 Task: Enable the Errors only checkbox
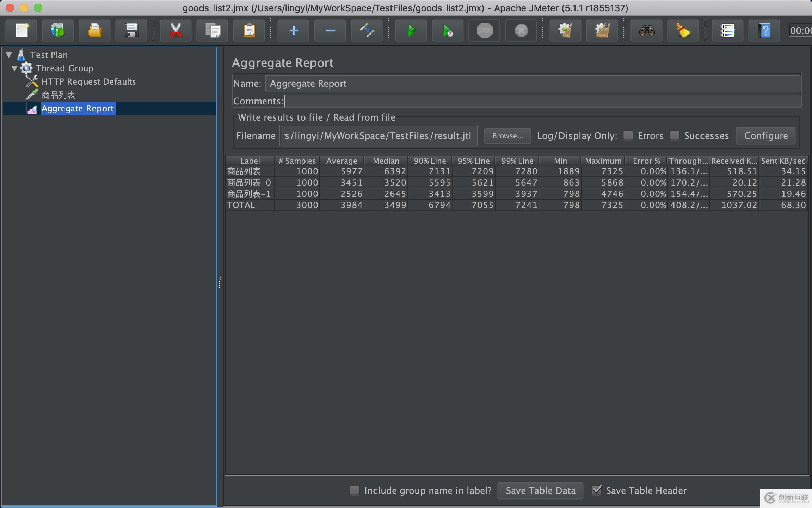click(x=628, y=135)
